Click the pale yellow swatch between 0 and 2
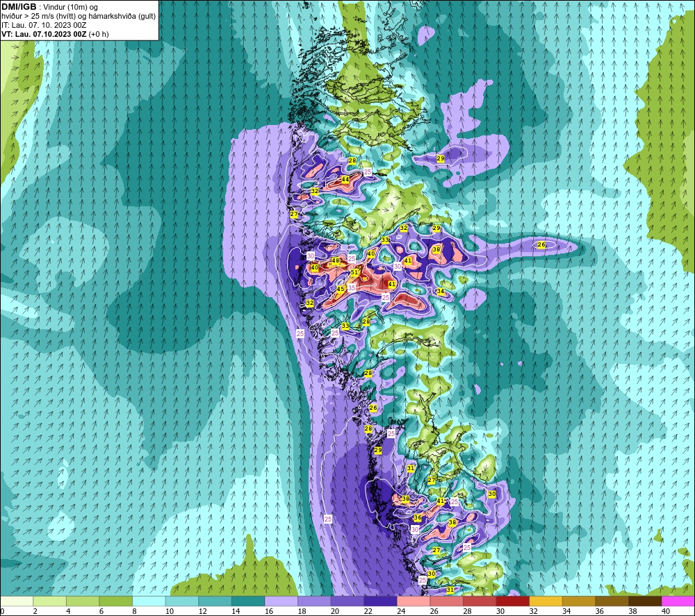The image size is (695, 616). point(17,601)
